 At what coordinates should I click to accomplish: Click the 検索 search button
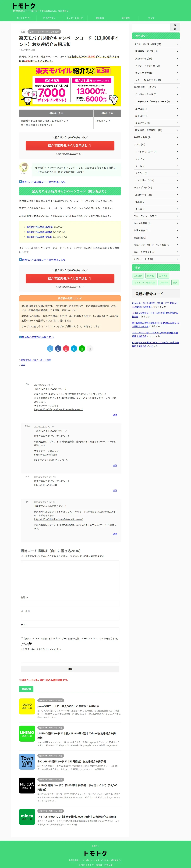point(175,27)
